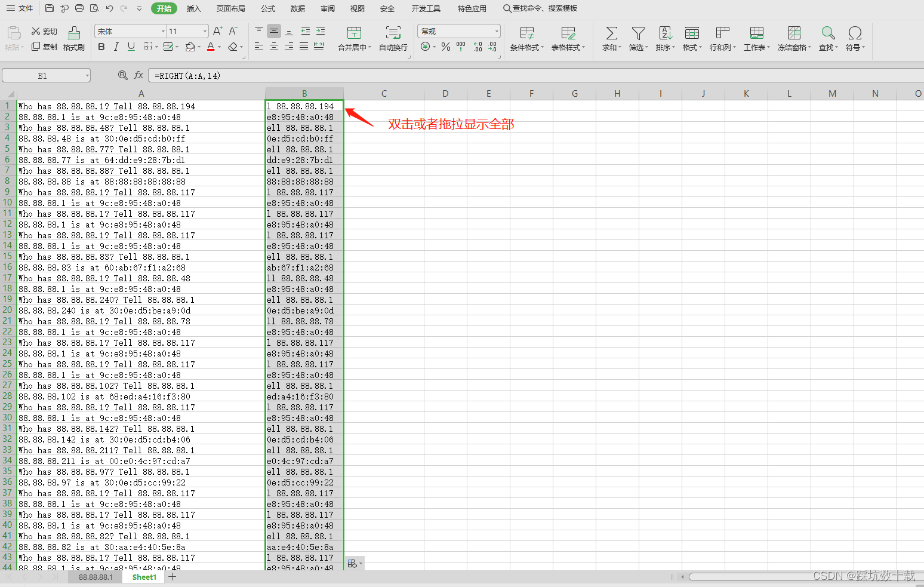924x587 pixels.
Task: Activate the Format Painter (格式刷)
Action: pyautogui.click(x=74, y=38)
